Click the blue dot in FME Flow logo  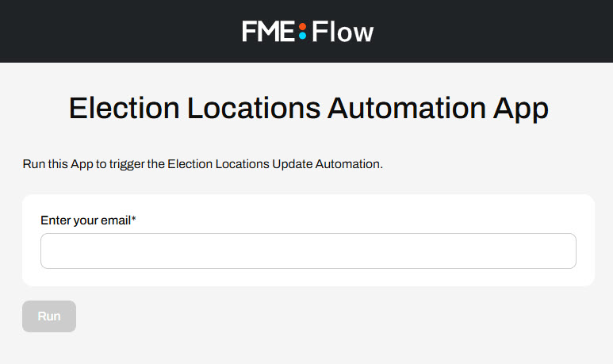point(302,36)
